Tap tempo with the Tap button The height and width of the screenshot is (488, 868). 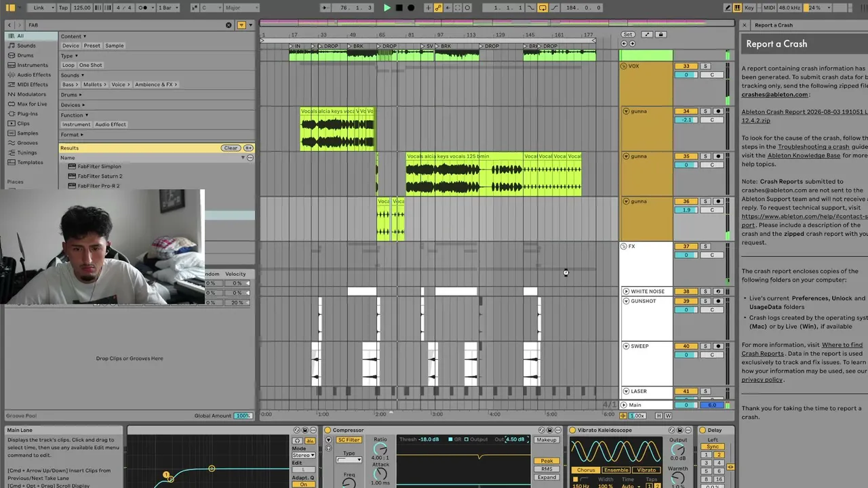(x=63, y=7)
